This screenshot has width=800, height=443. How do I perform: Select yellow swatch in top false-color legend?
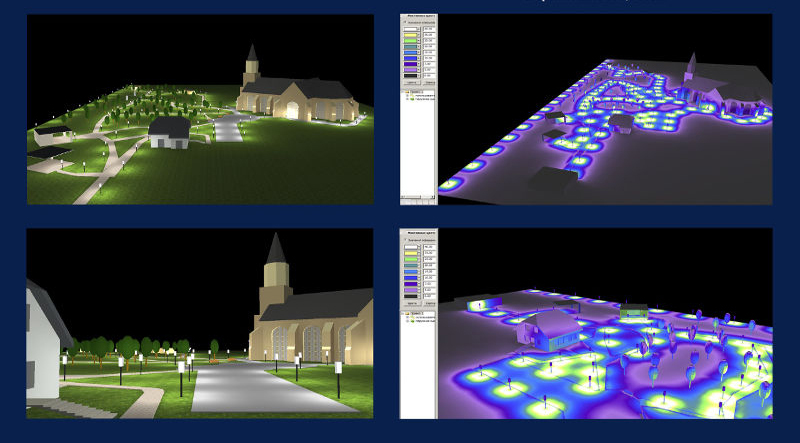pyautogui.click(x=410, y=35)
